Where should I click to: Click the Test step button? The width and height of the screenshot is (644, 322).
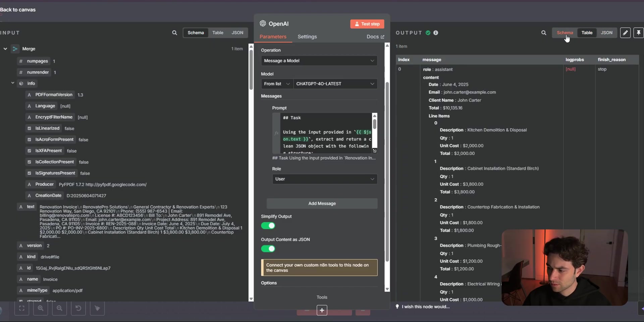(367, 24)
